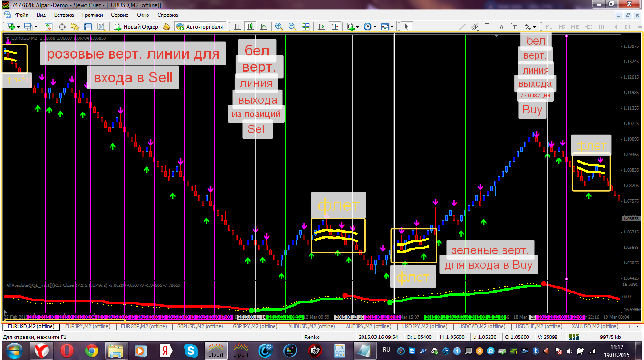The image size is (644, 360).
Task: Open the Strategy Tester icon
Action: click(101, 27)
